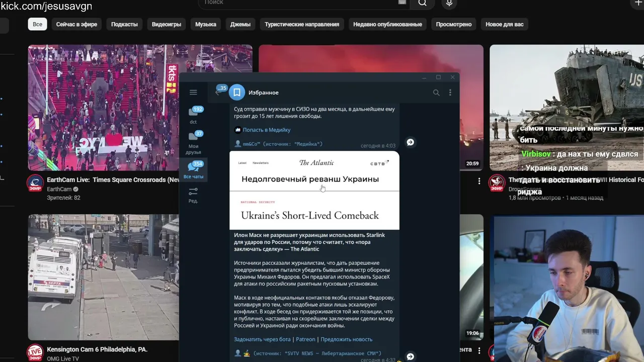Screen dimensions: 644x362
Task: Visit the OMG Live TV channel name link
Action: click(x=63, y=358)
